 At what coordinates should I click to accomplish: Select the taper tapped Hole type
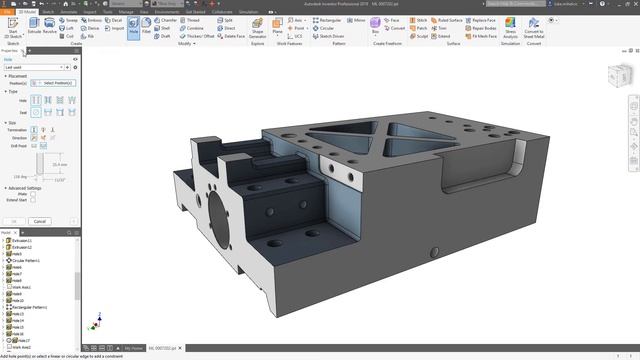pos(72,100)
